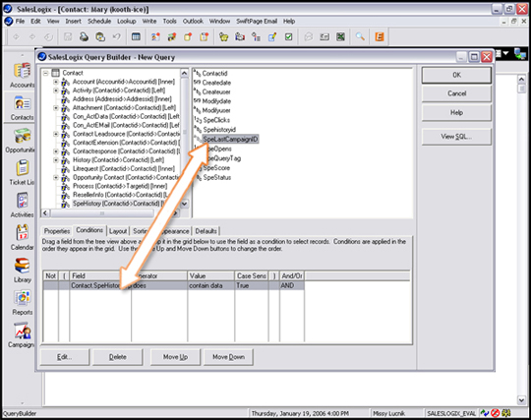Expand the Opportunity Contact node
This screenshot has height=420, width=531.
pos(56,177)
